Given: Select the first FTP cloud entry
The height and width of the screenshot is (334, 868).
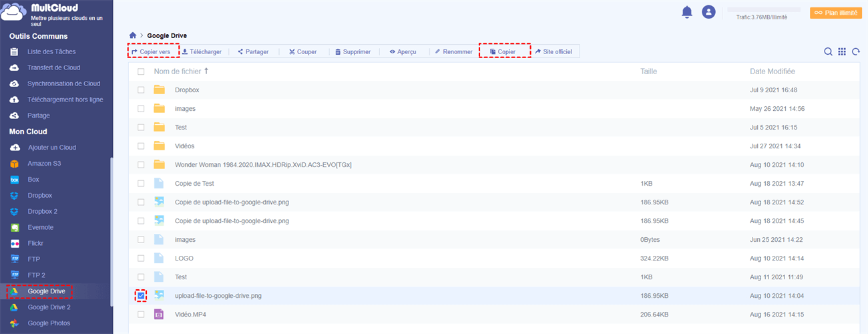Looking at the screenshot, I should coord(33,259).
